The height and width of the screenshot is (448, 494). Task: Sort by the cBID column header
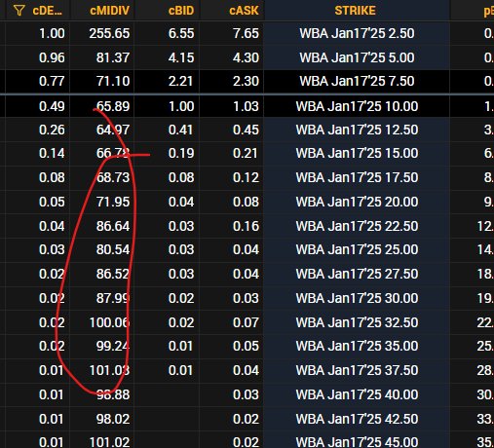(181, 11)
